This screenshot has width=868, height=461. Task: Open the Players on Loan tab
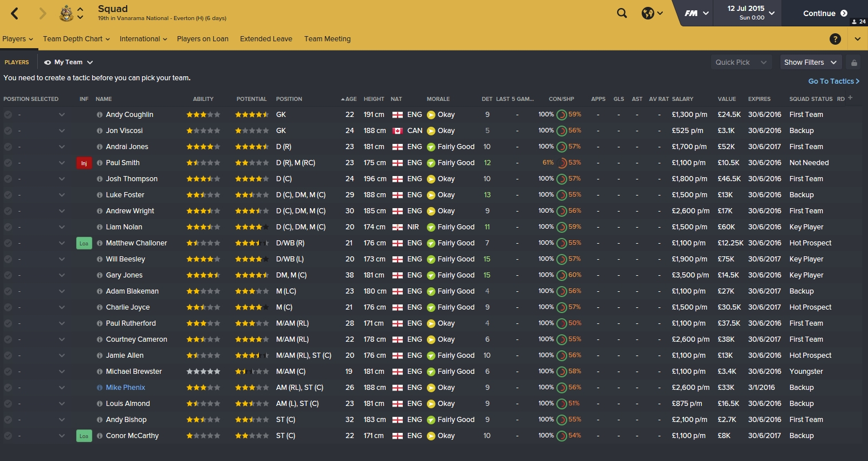point(203,39)
